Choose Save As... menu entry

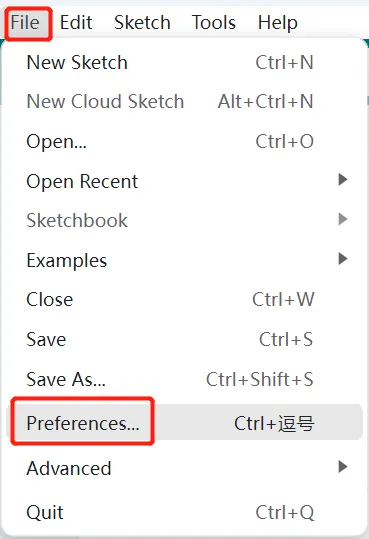point(184,379)
